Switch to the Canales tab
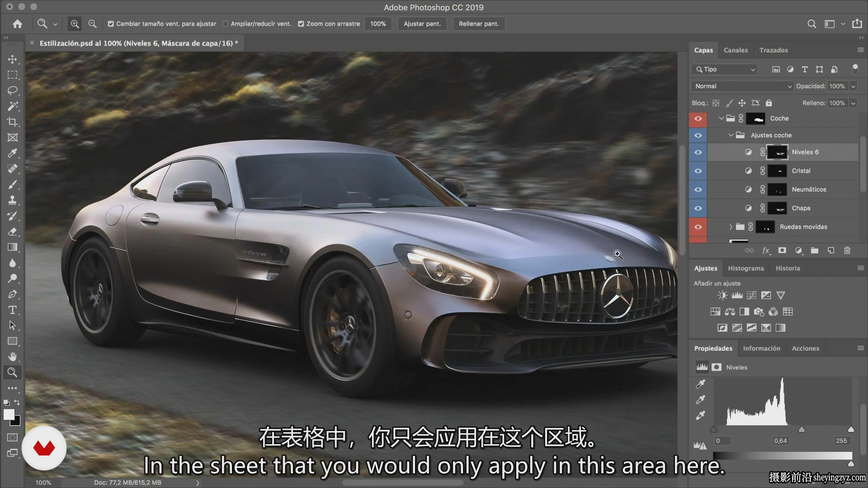The width and height of the screenshot is (868, 488). coord(736,50)
